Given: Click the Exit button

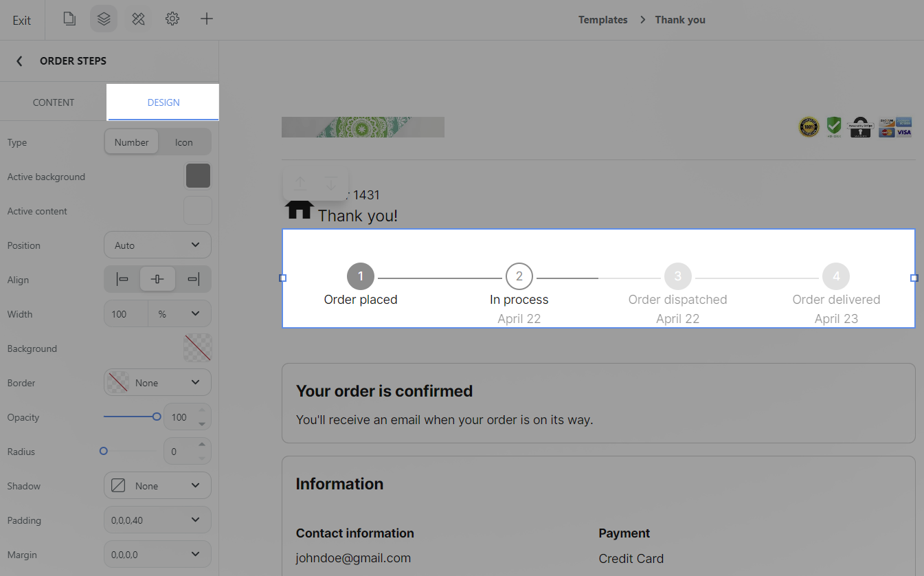Looking at the screenshot, I should (x=22, y=20).
